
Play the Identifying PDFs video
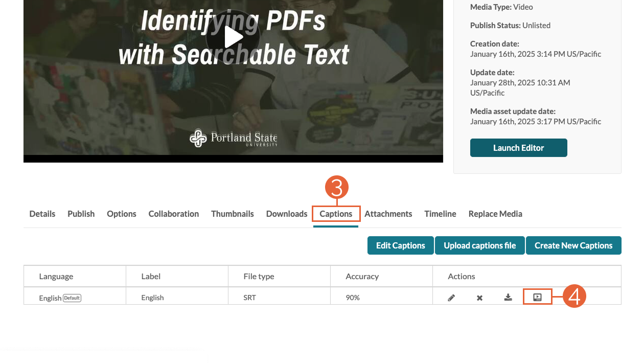(233, 36)
